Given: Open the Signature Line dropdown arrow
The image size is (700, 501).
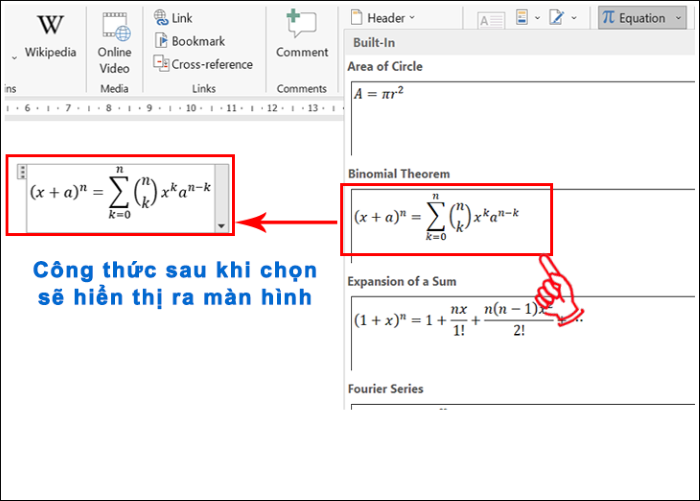Looking at the screenshot, I should click(x=572, y=18).
